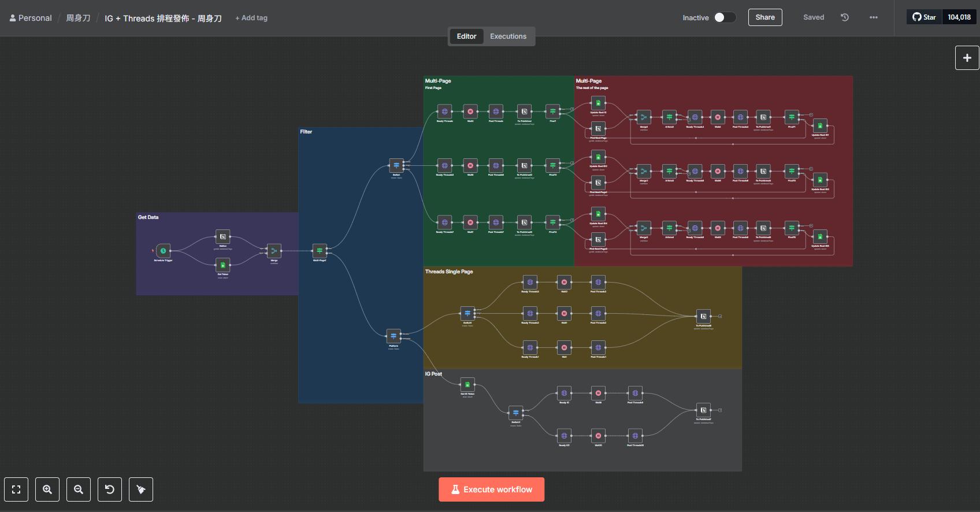This screenshot has width=980, height=512.
Task: Open the Notion node ending Threads Single Page section
Action: (x=703, y=316)
